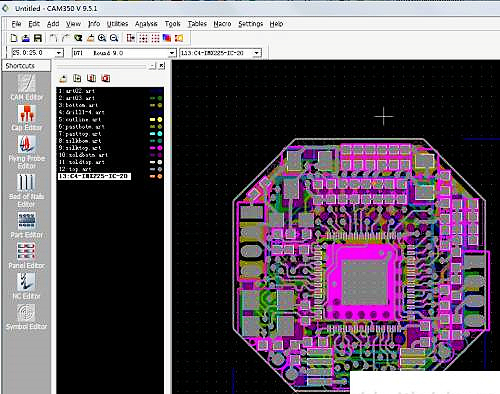Toggle the magenta circle of silktop.art layer

click(160, 148)
